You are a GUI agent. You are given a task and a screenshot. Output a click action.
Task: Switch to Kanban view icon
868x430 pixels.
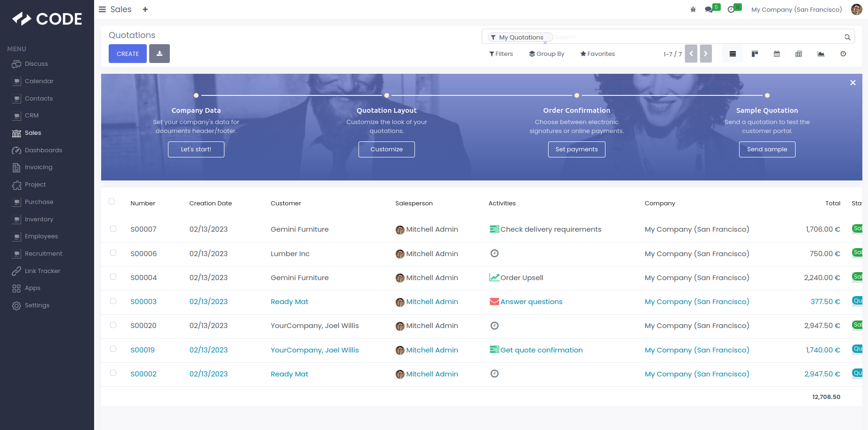755,54
